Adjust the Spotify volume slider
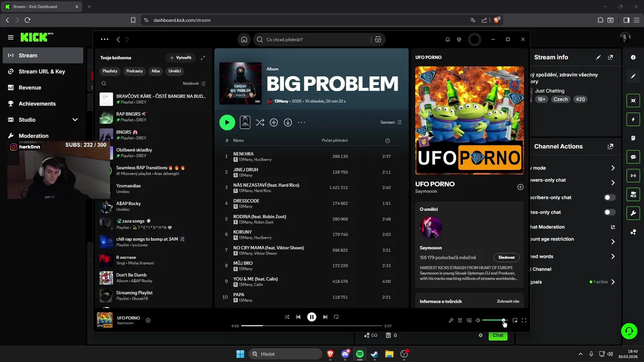Screen dimensions: 644x362 [x=494, y=320]
